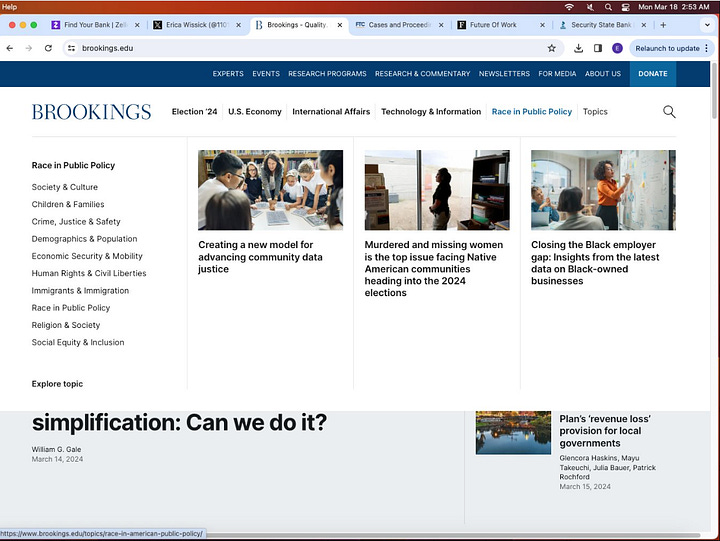Open site information icon in address bar
Screen dimensions: 720x541
pyautogui.click(x=71, y=48)
